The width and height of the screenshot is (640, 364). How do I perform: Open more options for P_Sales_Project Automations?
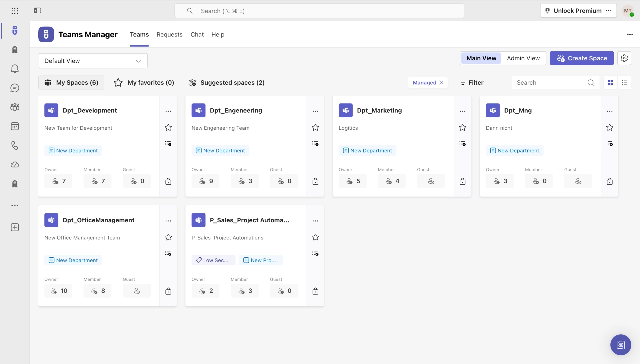click(x=315, y=221)
